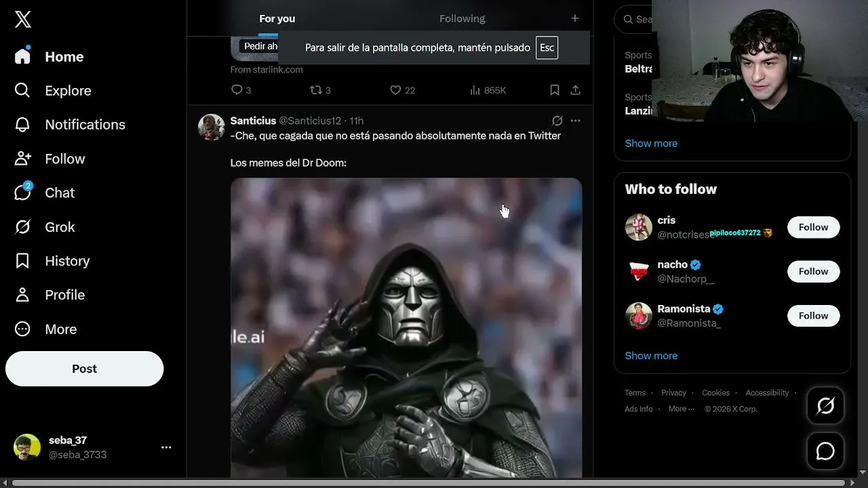
Task: Click the nacho account name
Action: pos(673,264)
